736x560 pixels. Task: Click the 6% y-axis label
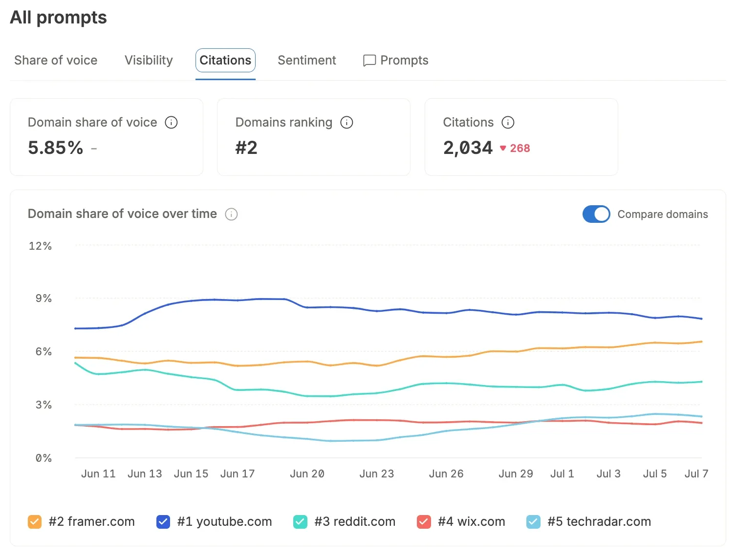tap(43, 351)
